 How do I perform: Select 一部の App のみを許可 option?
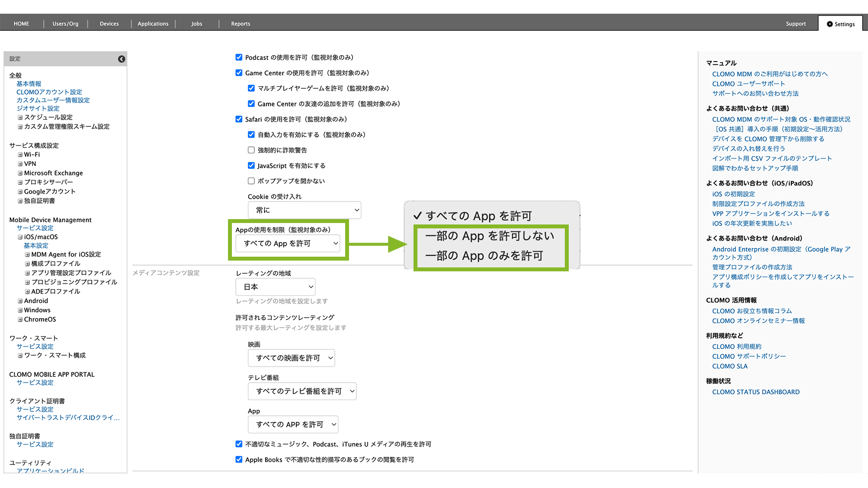(x=484, y=256)
